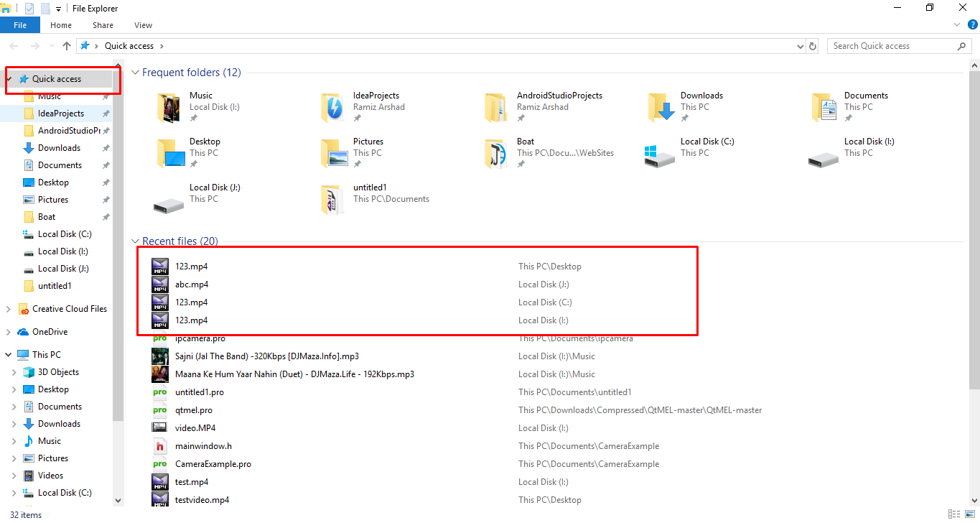Viewport: 980px width, 523px height.
Task: Click the Refresh button beside the address bar
Action: coord(813,46)
